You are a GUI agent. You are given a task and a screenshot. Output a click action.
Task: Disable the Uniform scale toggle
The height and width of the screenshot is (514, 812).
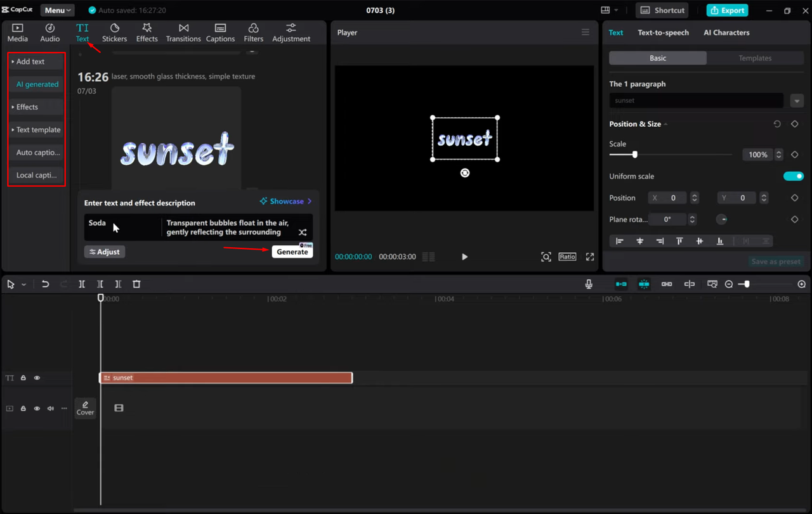(x=793, y=176)
